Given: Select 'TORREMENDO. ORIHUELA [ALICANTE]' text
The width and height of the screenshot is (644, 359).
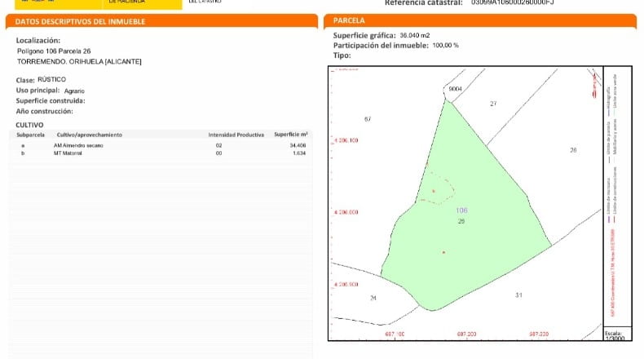Looking at the screenshot, I should pyautogui.click(x=79, y=62).
